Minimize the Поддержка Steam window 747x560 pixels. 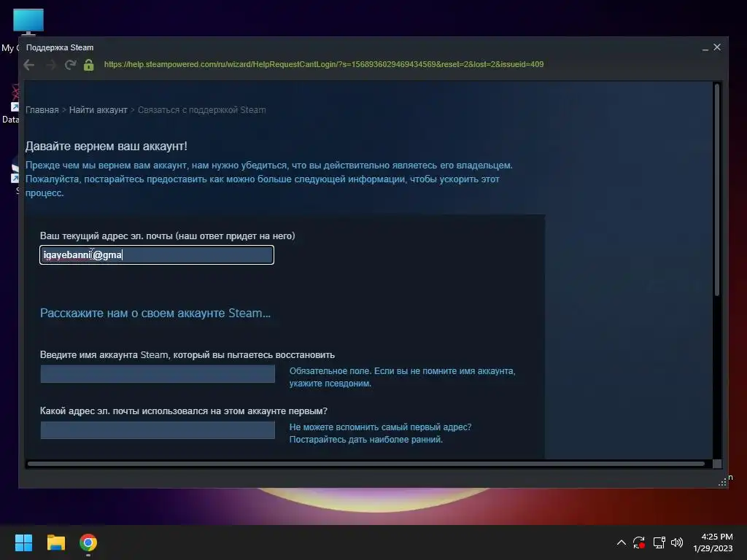[705, 47]
